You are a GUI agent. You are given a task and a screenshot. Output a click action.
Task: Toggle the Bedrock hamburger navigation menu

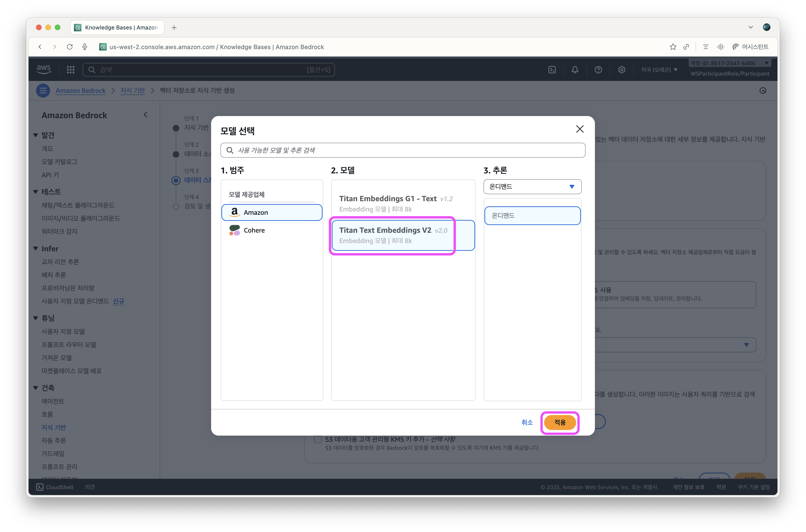(43, 91)
